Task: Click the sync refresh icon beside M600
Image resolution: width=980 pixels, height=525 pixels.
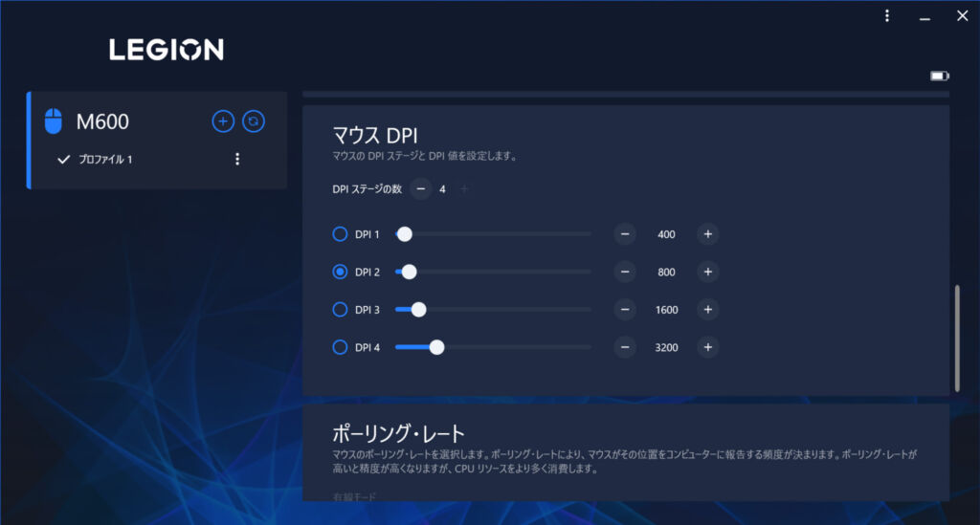Action: point(254,121)
